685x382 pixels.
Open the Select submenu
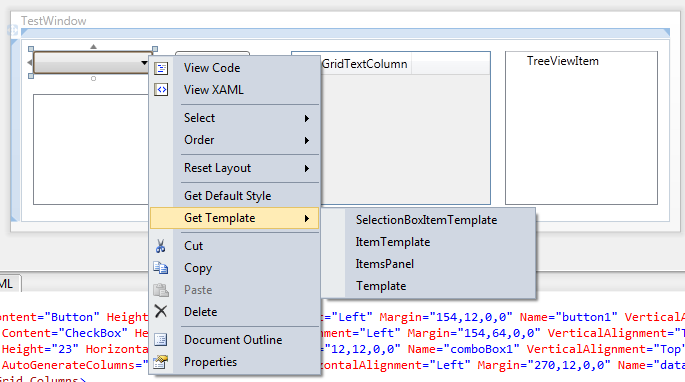(x=235, y=118)
